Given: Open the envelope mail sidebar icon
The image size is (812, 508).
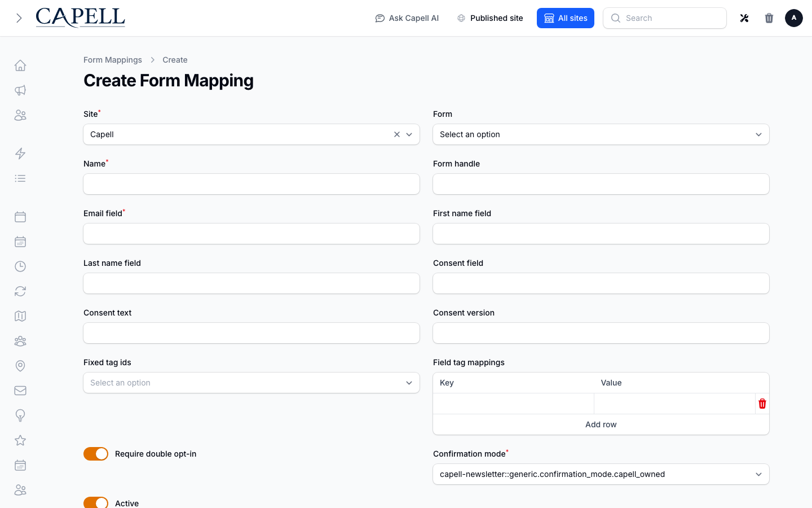Looking at the screenshot, I should pyautogui.click(x=20, y=391).
